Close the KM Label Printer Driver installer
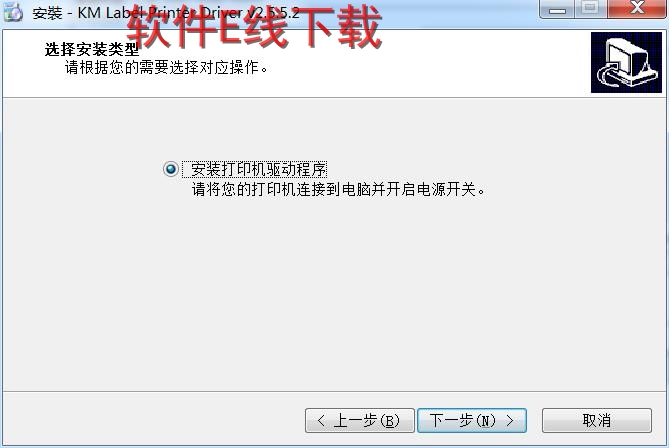The image size is (669, 448). point(637,9)
